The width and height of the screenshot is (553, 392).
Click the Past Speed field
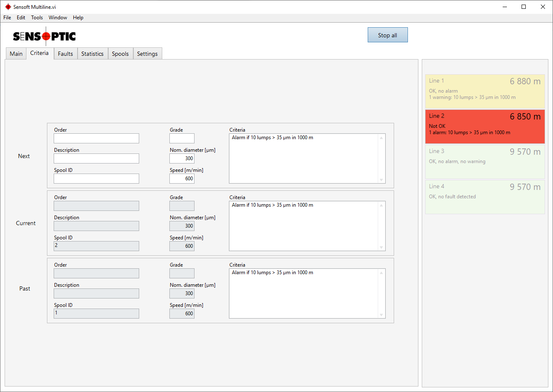(182, 314)
